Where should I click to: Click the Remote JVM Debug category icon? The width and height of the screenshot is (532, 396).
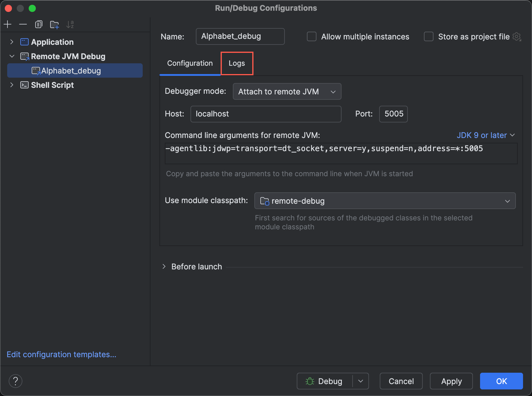tap(24, 56)
